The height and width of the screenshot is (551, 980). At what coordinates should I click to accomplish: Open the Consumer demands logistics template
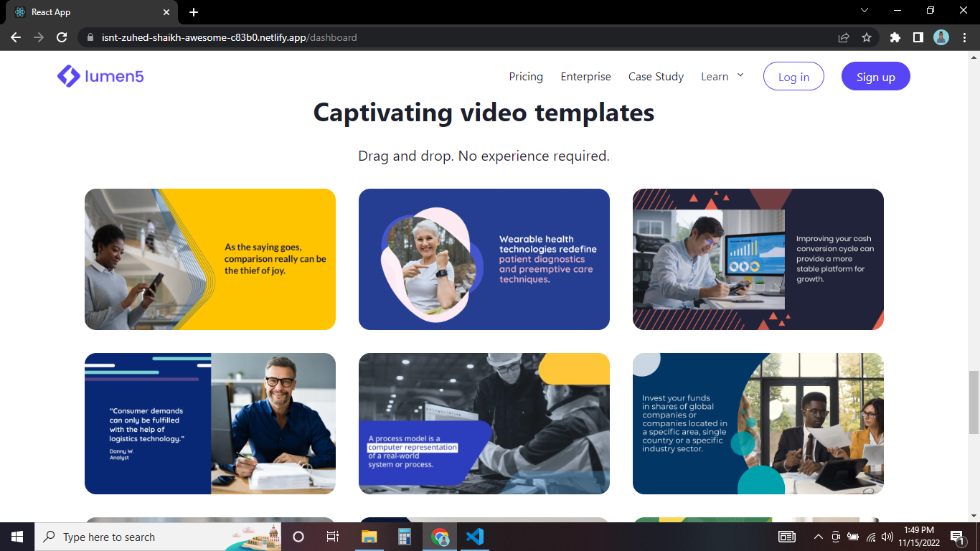click(210, 423)
